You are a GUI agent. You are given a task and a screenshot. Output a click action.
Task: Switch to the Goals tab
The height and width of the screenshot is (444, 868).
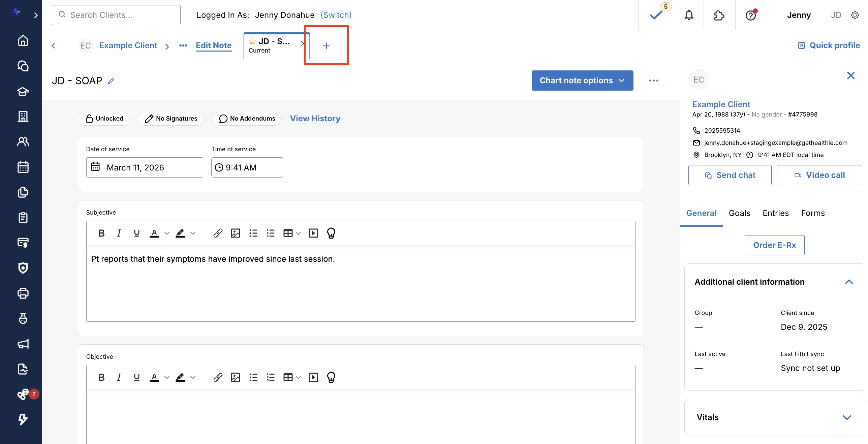click(739, 213)
